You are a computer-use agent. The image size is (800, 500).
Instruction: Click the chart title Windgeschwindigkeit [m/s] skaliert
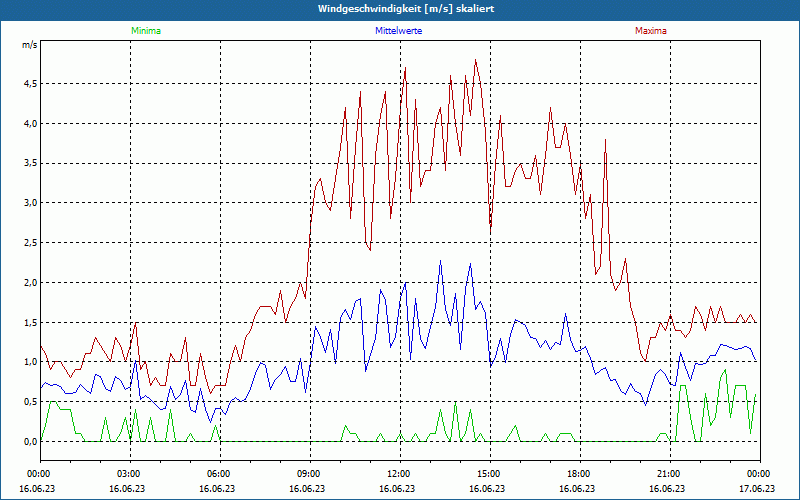pyautogui.click(x=406, y=9)
